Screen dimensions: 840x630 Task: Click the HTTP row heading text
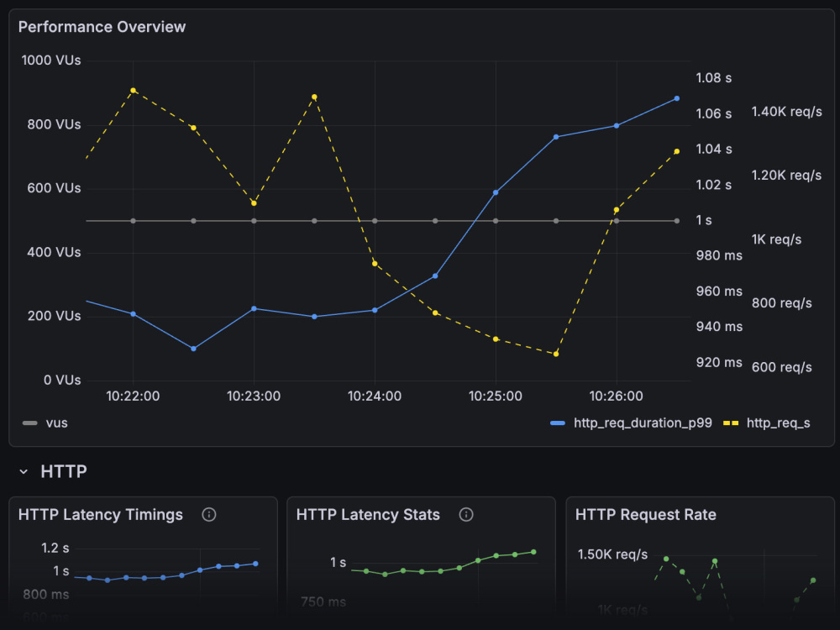pos(64,471)
